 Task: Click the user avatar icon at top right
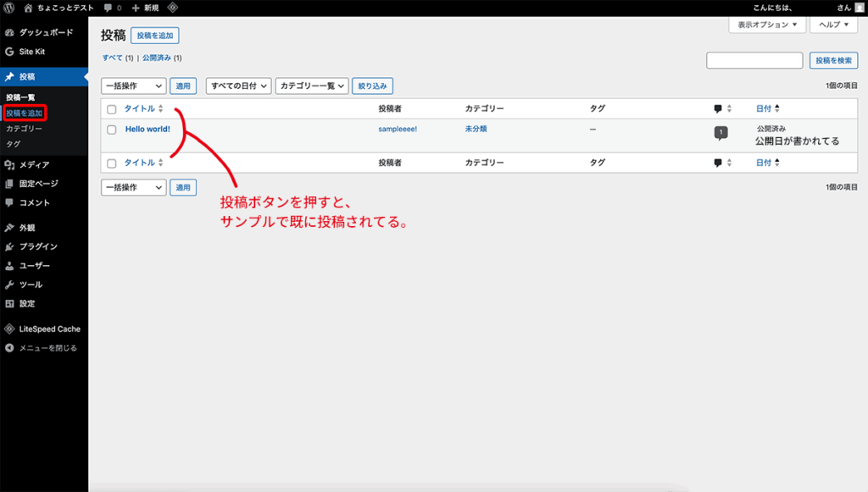[859, 8]
